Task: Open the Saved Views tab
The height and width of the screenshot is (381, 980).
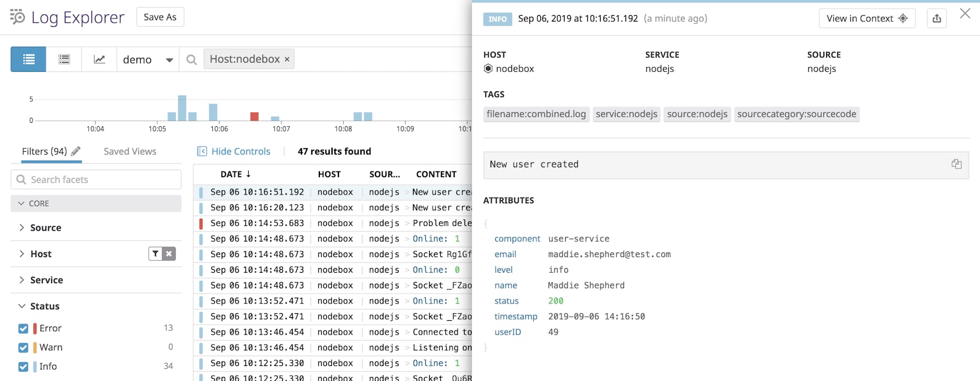Action: 130,151
